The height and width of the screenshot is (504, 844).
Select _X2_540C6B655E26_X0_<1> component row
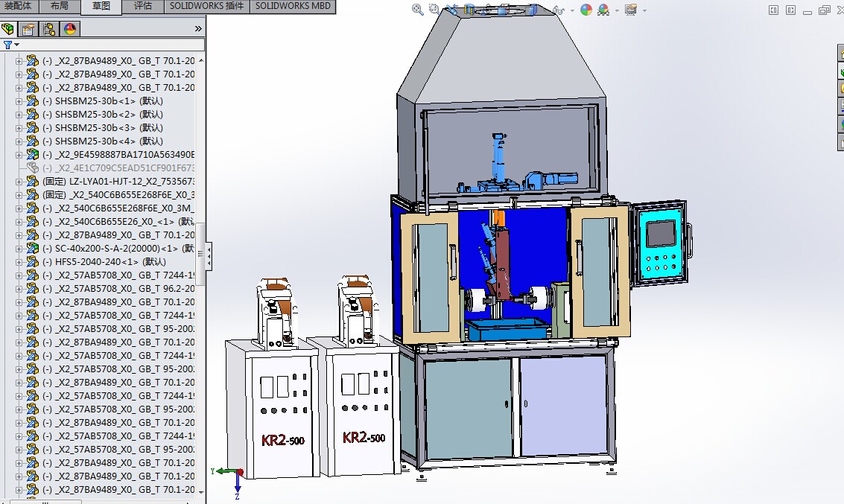[x=118, y=222]
